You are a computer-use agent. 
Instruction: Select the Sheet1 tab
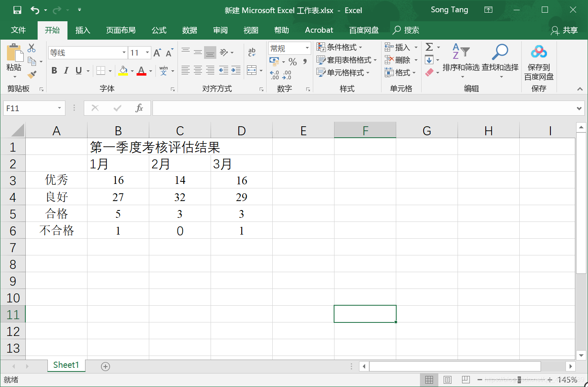coord(66,365)
